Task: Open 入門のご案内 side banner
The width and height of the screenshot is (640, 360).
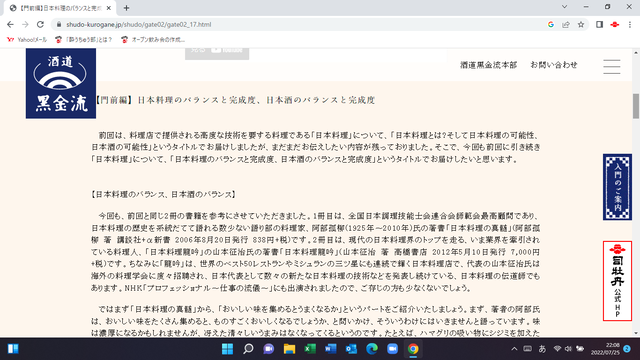Action: click(x=617, y=187)
